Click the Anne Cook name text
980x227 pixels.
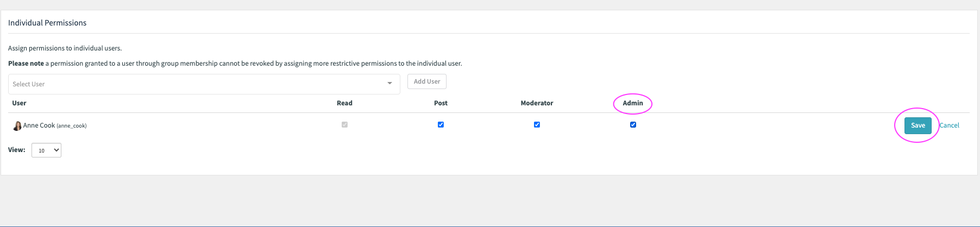coord(39,125)
